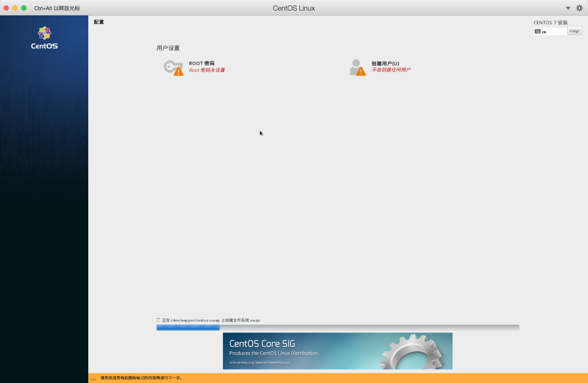
Task: Click the 'CENTOS 7 安装' title text
Action: tap(550, 22)
